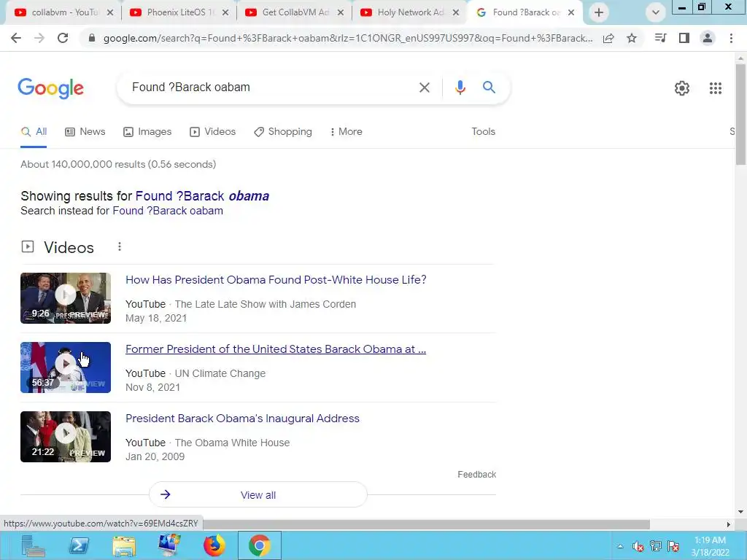The image size is (747, 560).
Task: Share this page from the address bar
Action: click(608, 38)
